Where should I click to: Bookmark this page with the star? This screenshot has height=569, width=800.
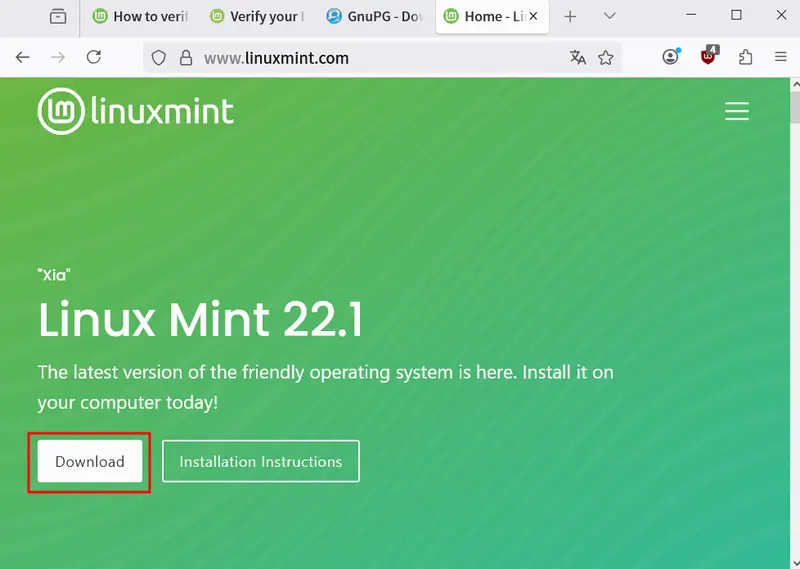point(606,58)
